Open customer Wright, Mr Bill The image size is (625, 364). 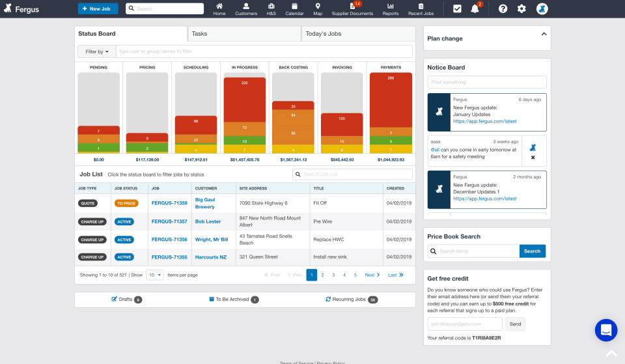coord(212,240)
